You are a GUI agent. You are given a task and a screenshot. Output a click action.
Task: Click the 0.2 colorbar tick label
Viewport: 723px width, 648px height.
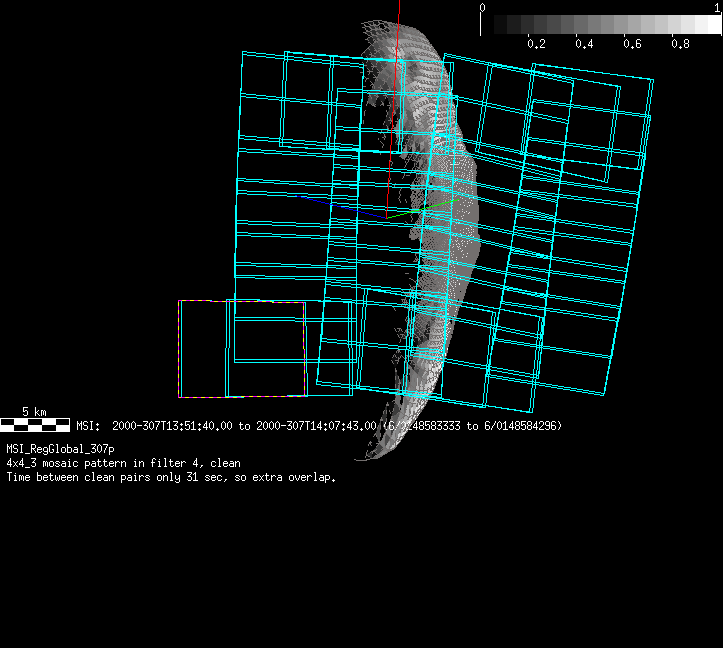536,44
